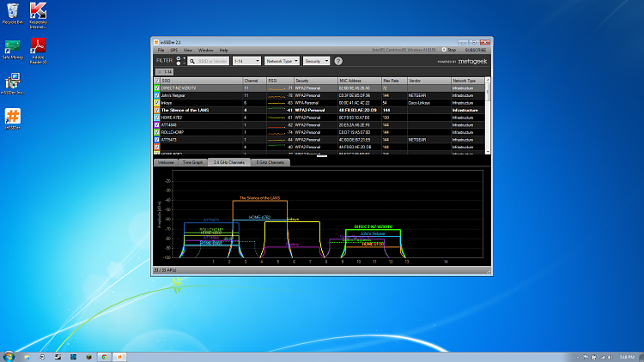Open Adobe Reader XI desktop icon

[x=38, y=51]
